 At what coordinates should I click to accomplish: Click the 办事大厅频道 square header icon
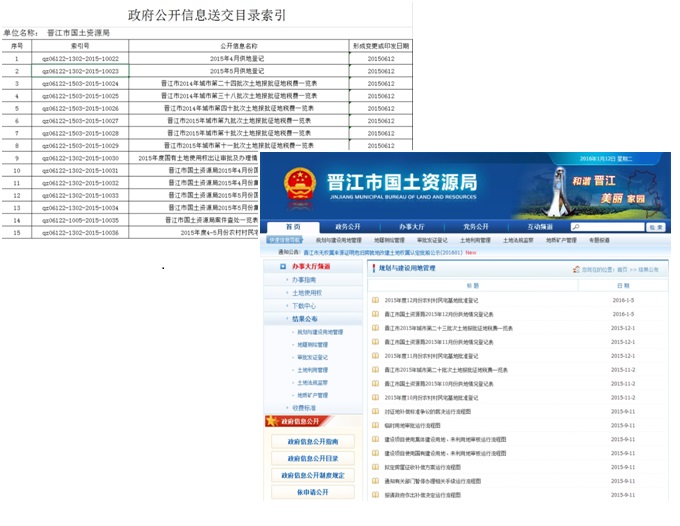pos(283,267)
